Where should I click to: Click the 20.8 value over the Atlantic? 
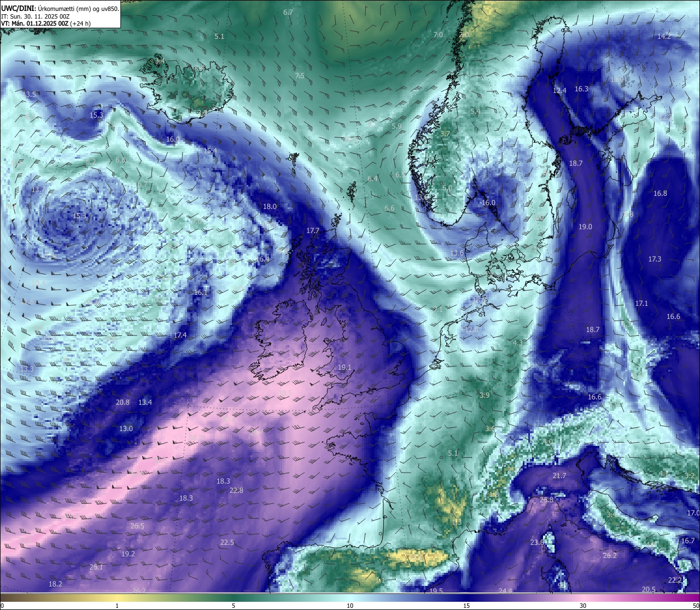point(122,402)
